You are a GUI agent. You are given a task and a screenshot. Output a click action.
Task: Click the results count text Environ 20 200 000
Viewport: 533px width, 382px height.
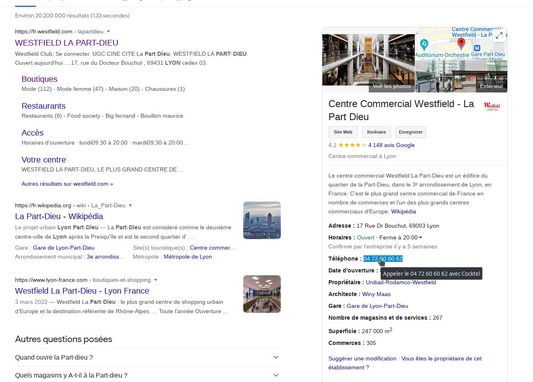click(x=72, y=16)
